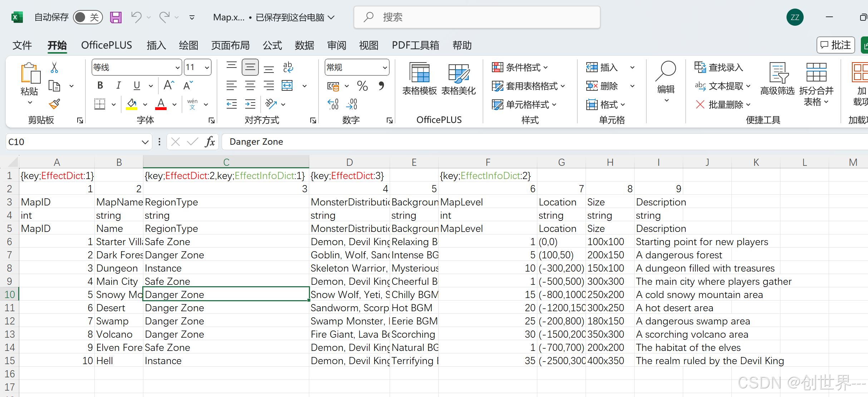Screen dimensions: 868x397
Task: Switch to the 公式 Formulas tab
Action: 272,45
